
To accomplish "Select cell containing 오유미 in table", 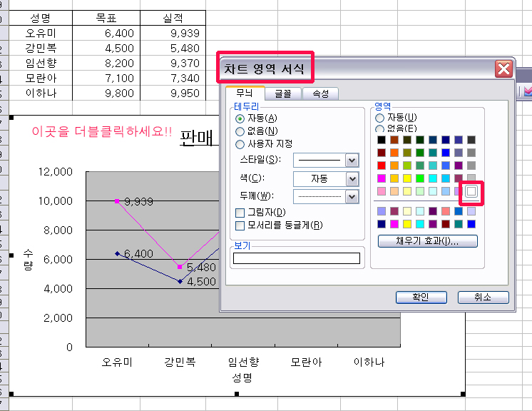I will pyautogui.click(x=41, y=33).
